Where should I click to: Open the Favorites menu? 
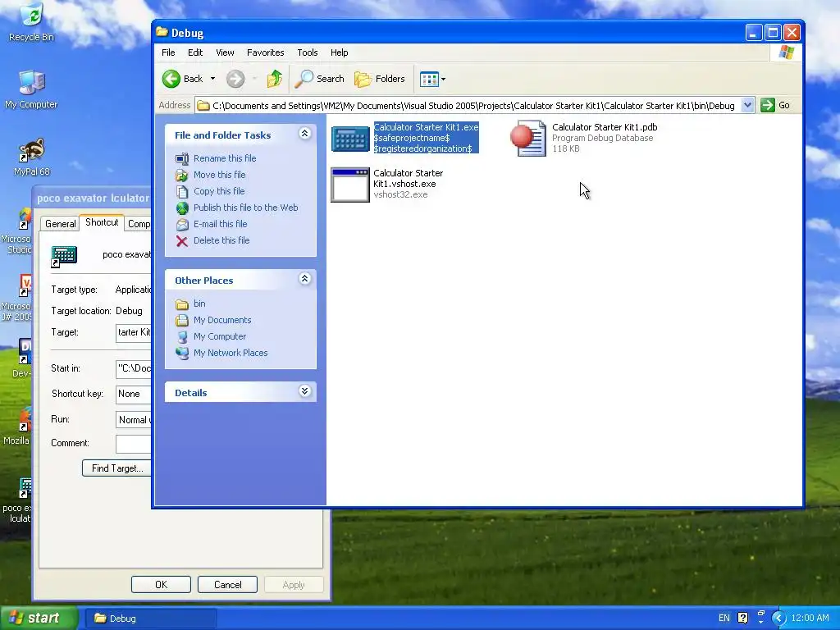[x=265, y=52]
